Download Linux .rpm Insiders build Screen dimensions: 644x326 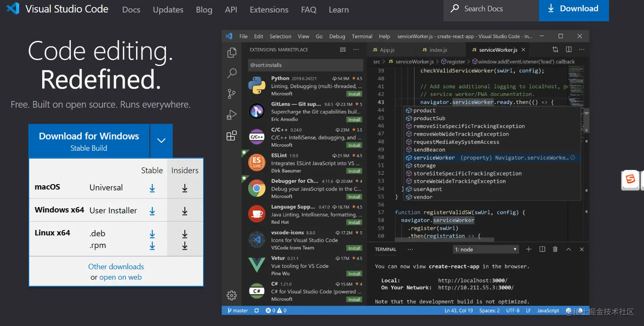coord(185,245)
